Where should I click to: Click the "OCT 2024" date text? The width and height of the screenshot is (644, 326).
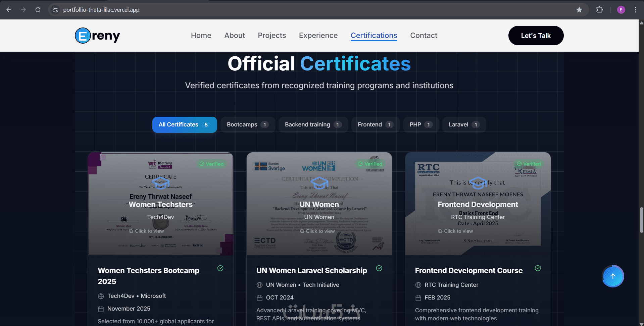tap(280, 298)
